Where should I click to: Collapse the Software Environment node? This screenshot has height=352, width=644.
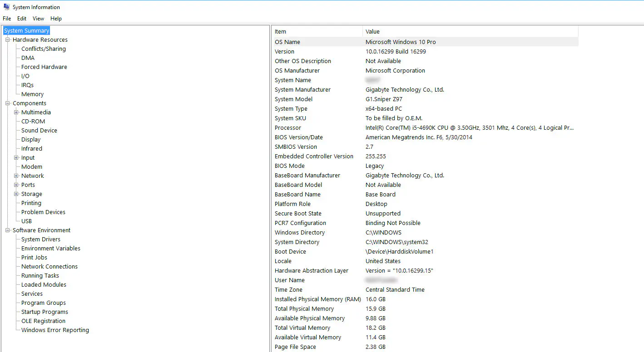8,230
